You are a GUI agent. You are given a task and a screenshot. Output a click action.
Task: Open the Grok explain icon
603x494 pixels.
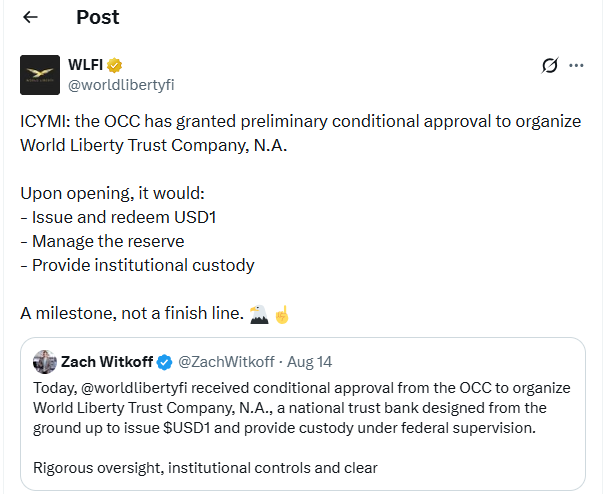point(549,65)
